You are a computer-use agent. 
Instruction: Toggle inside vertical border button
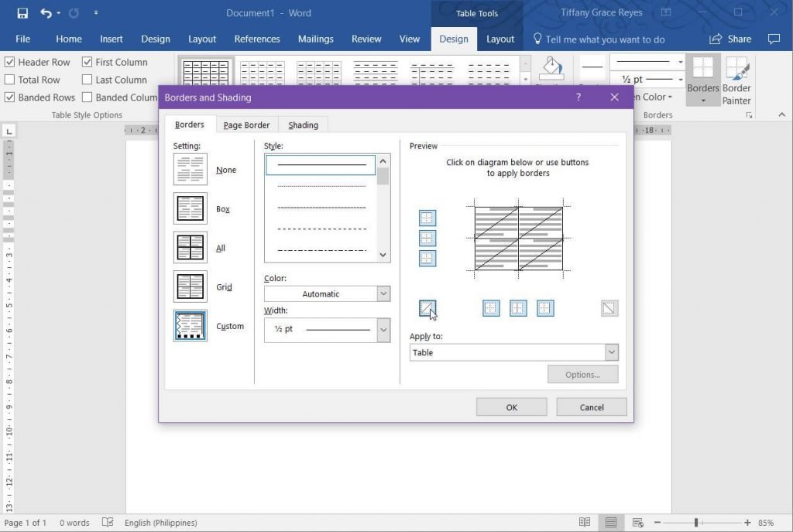pyautogui.click(x=518, y=308)
